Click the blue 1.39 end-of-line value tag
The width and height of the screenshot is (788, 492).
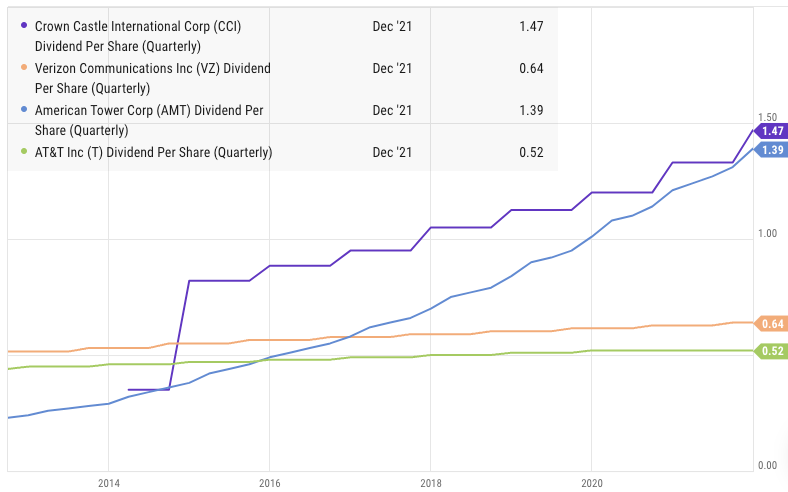[x=771, y=150]
